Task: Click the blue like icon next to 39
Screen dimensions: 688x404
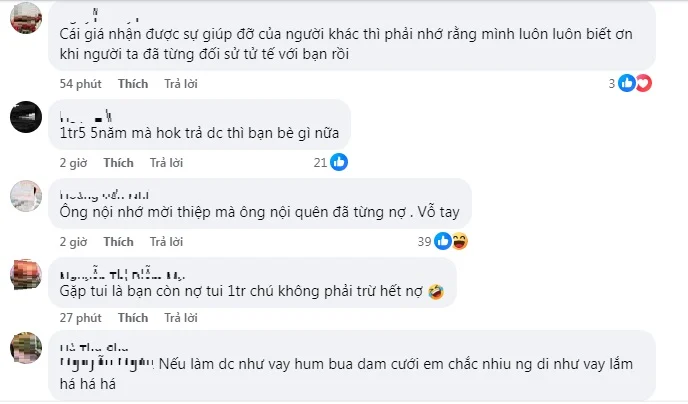Action: [x=443, y=241]
